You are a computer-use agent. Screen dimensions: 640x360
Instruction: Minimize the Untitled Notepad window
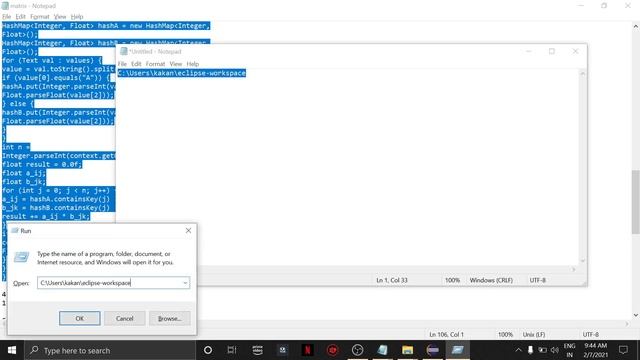tap(529, 51)
